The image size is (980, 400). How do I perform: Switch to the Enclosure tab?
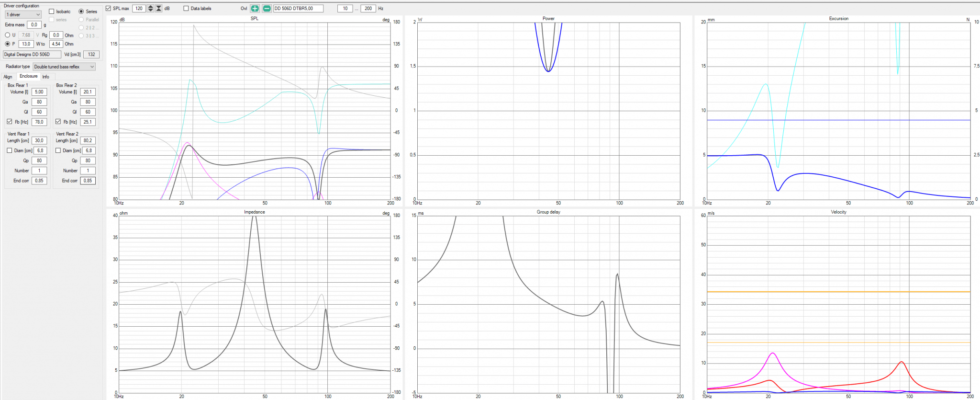click(x=28, y=76)
